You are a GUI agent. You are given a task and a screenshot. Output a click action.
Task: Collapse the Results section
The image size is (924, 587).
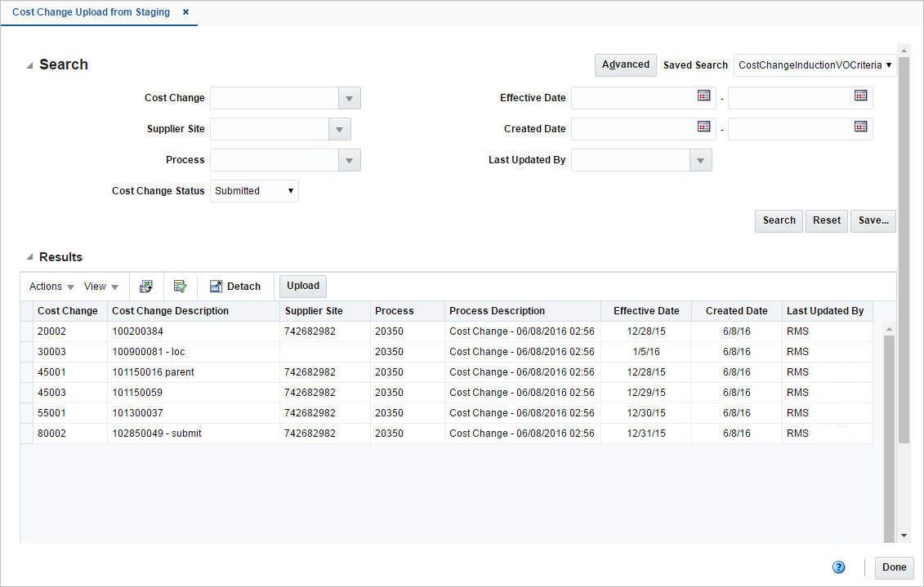point(29,257)
